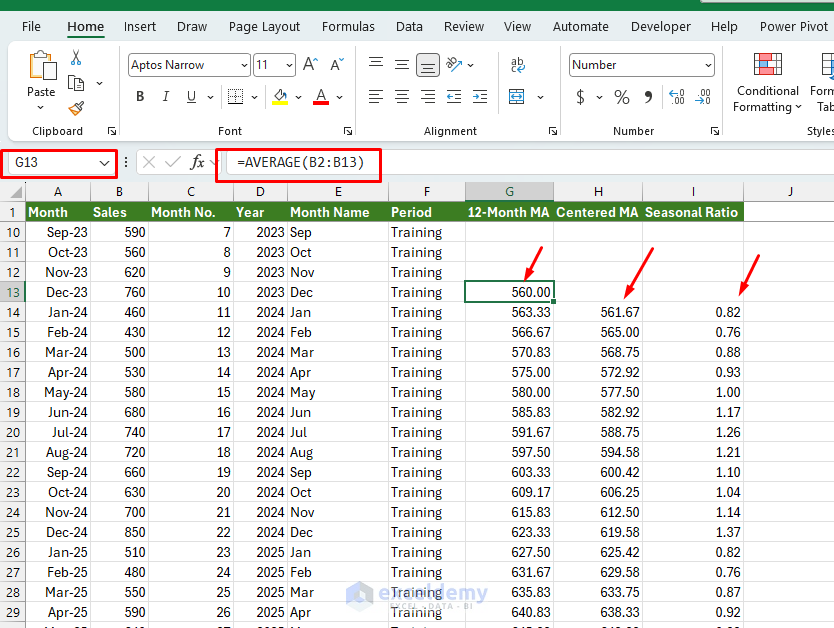Toggle Bottom Align button
834x628 pixels.
tap(428, 65)
